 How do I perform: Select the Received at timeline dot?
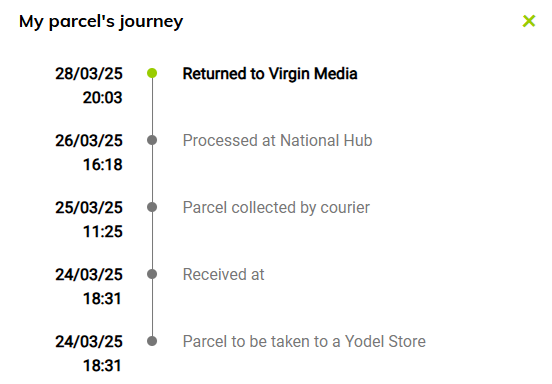click(152, 274)
